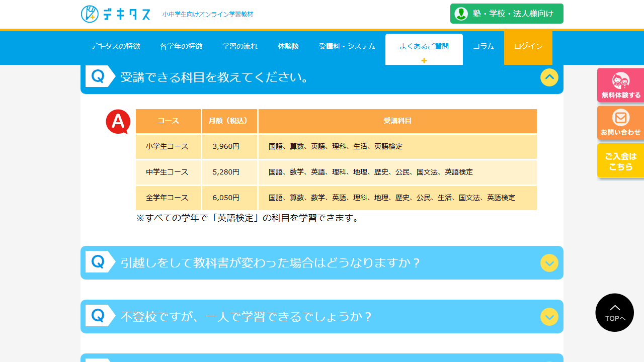Open the コラム menu item

[x=484, y=47]
